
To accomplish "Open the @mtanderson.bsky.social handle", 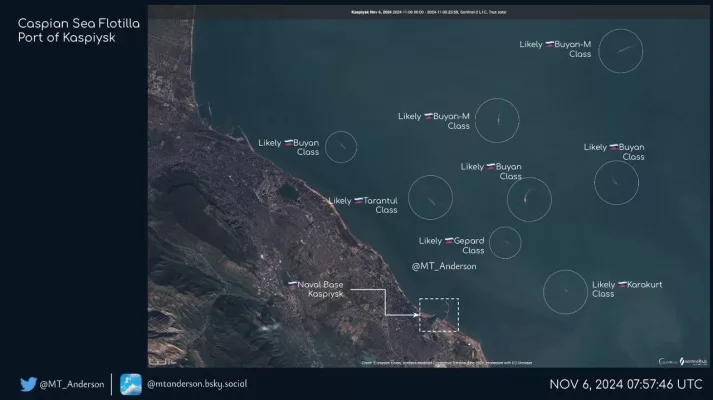I will [x=197, y=384].
